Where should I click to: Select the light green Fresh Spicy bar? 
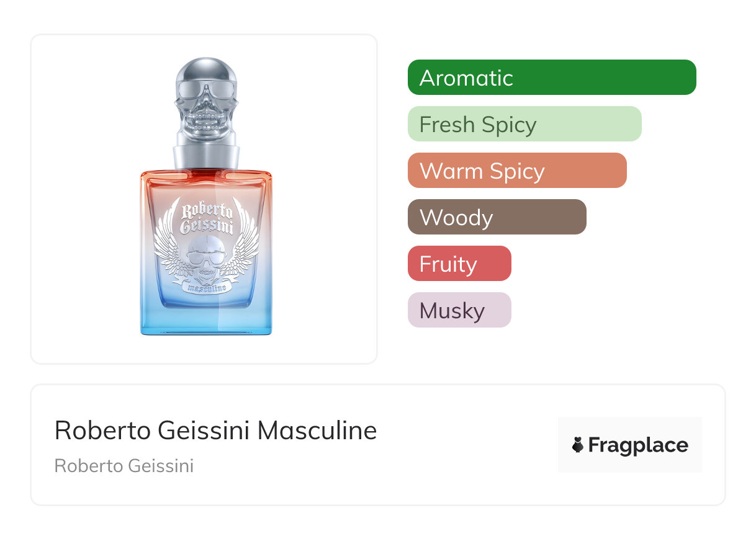[x=524, y=124]
